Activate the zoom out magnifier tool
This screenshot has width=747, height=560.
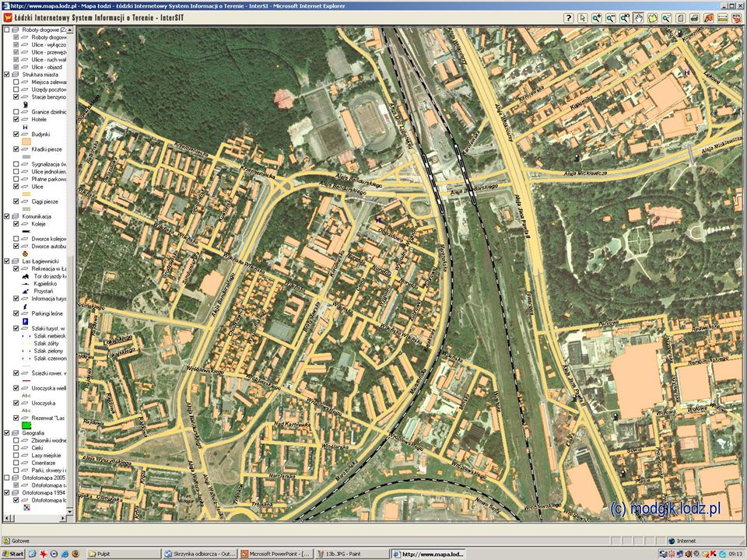[x=610, y=18]
